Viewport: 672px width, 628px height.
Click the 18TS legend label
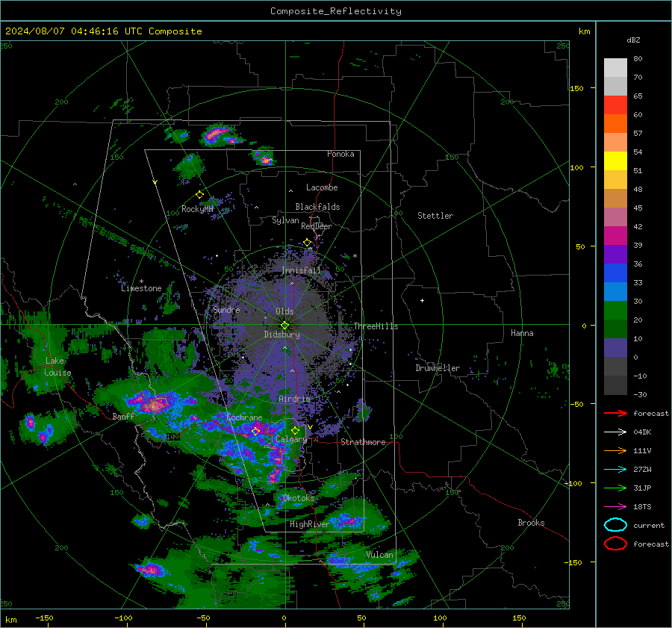point(642,506)
